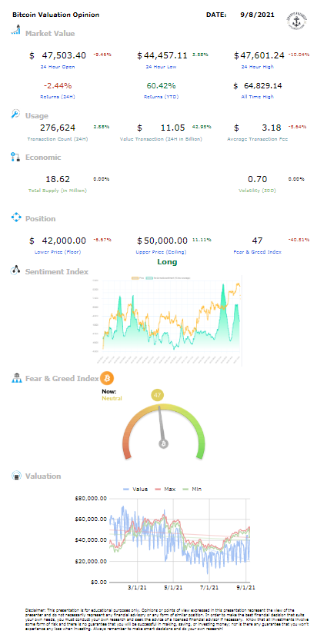Click the Upper Price (Ceiling) label

(x=162, y=252)
